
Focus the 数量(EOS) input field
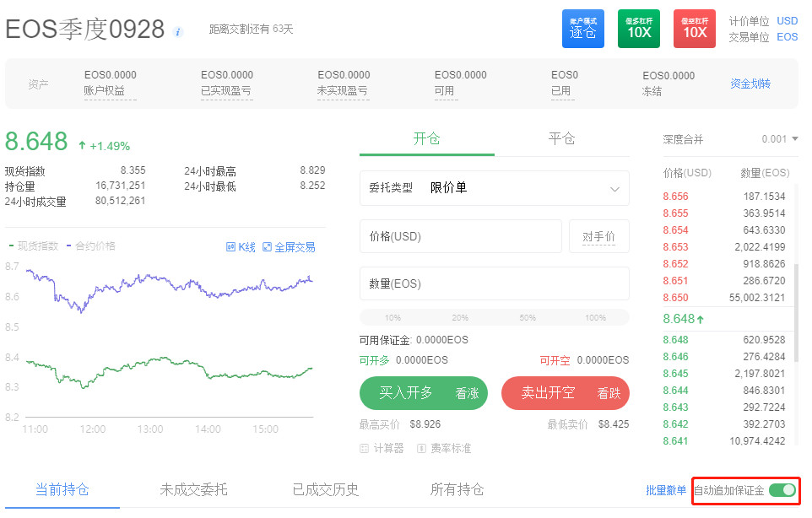[x=495, y=283]
